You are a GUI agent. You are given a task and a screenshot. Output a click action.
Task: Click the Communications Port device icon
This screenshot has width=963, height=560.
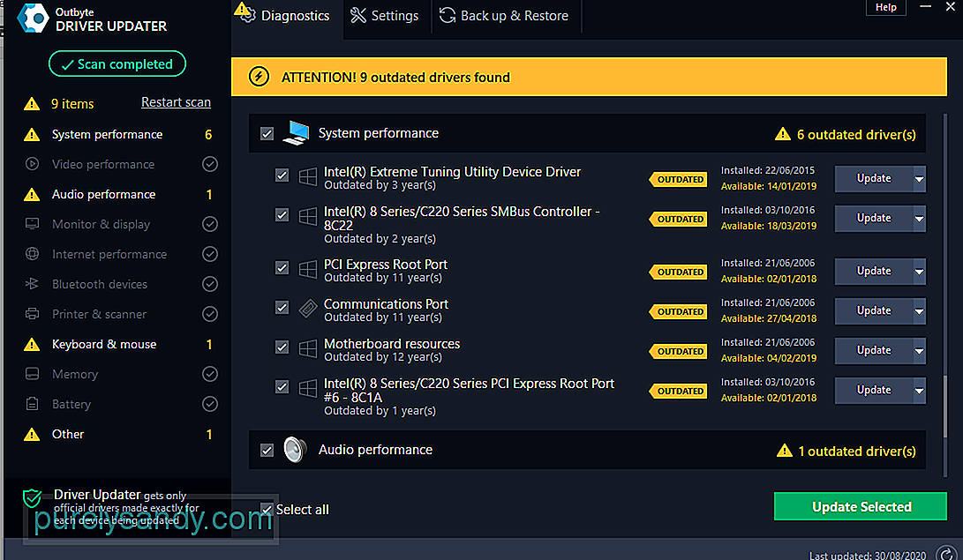click(x=308, y=308)
